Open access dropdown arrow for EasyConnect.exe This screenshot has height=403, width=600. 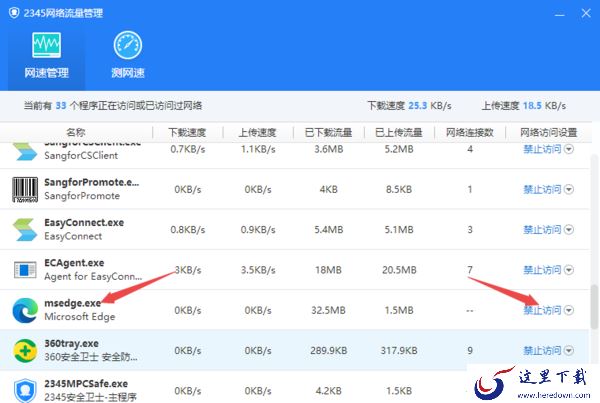pos(569,229)
